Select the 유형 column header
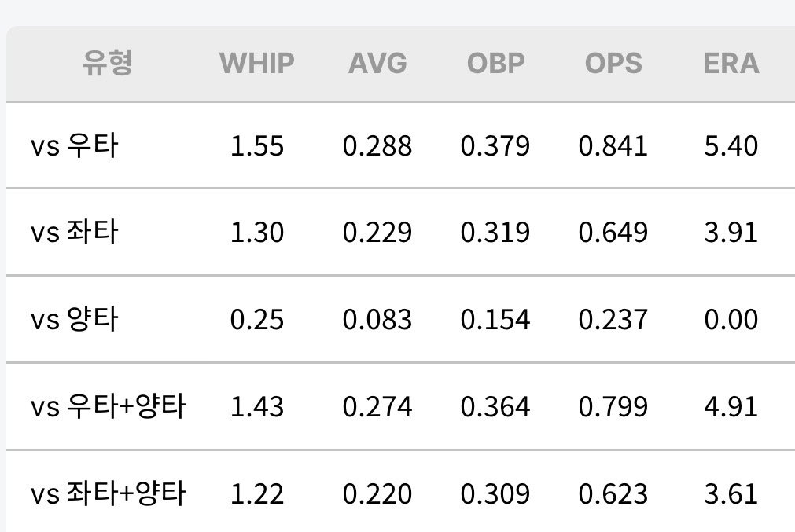This screenshot has height=532, width=795. [108, 64]
